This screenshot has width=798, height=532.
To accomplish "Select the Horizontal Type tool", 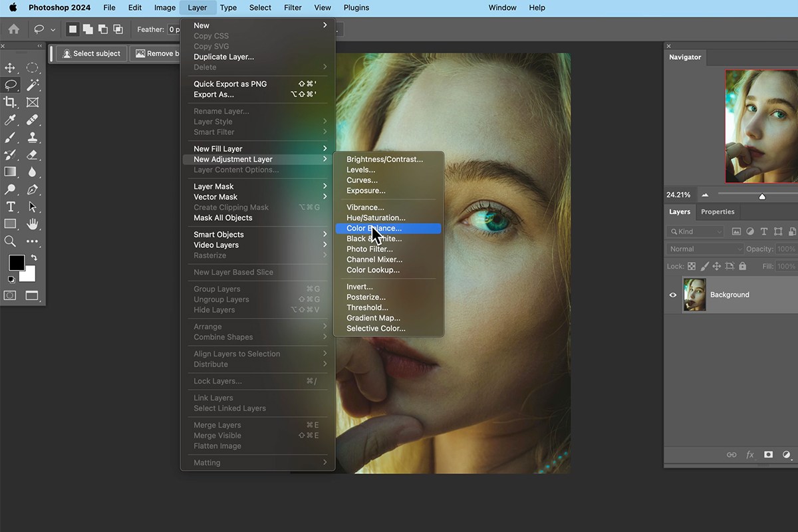I will 10,207.
